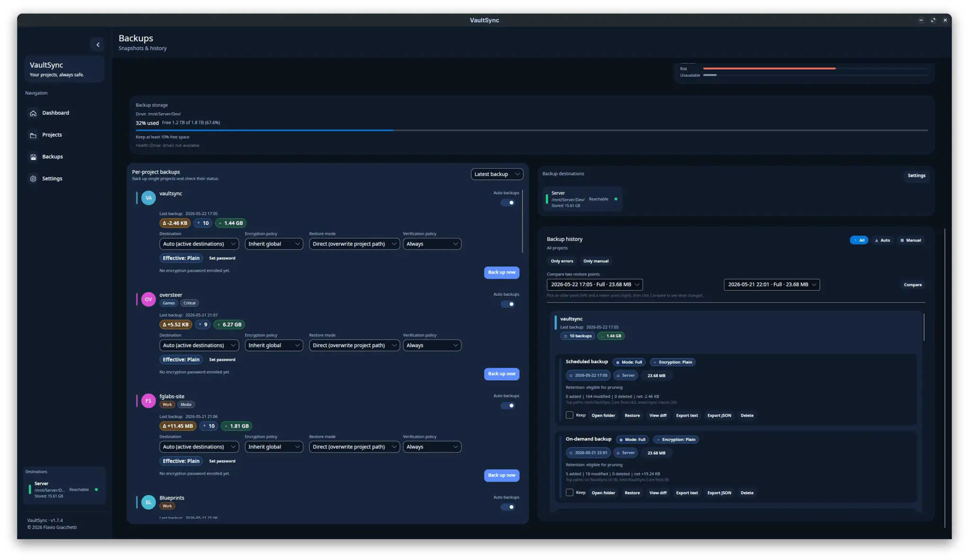This screenshot has height=560, width=969.
Task: Click Server chip in On-demand backup
Action: point(625,453)
